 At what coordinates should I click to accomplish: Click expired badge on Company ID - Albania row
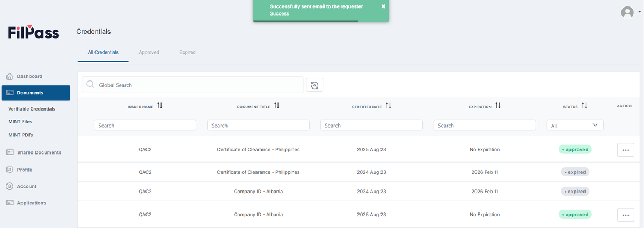tap(575, 192)
